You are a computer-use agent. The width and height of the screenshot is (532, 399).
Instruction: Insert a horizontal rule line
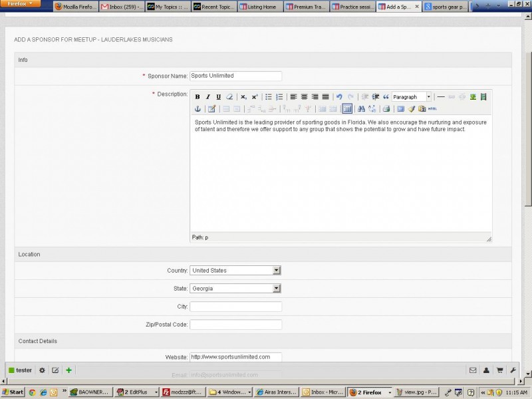(441, 97)
